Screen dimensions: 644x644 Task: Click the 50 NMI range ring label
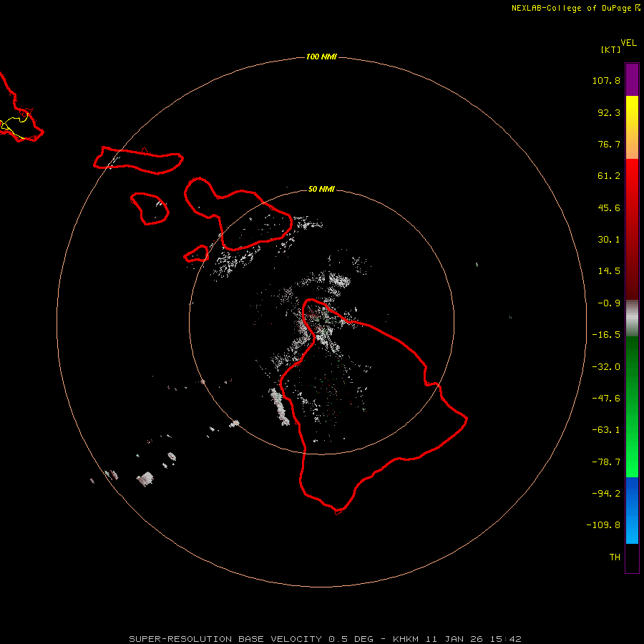click(321, 189)
